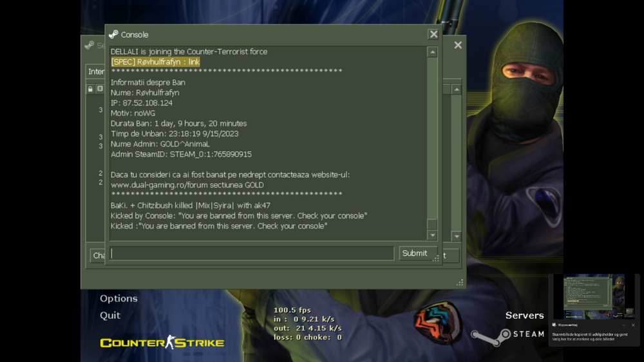Switch to the Internet tab in Servers window
This screenshot has height=362, width=644.
coord(96,71)
